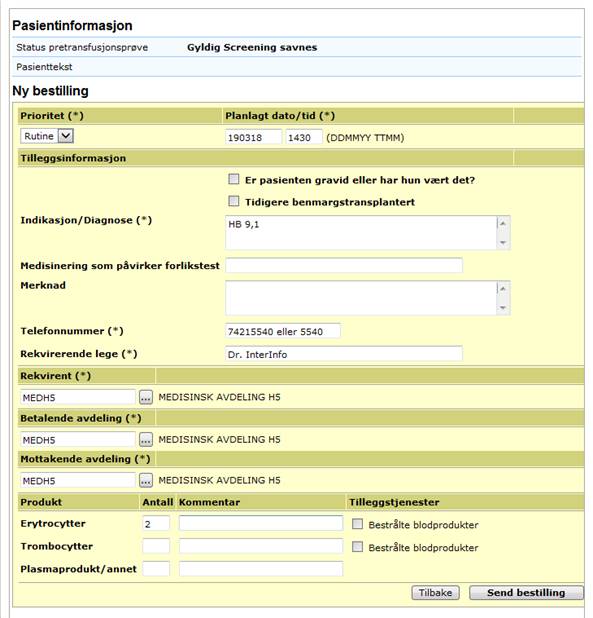Click the Medisinering som påvirker forlikstest field
593x618 pixels.
[344, 265]
